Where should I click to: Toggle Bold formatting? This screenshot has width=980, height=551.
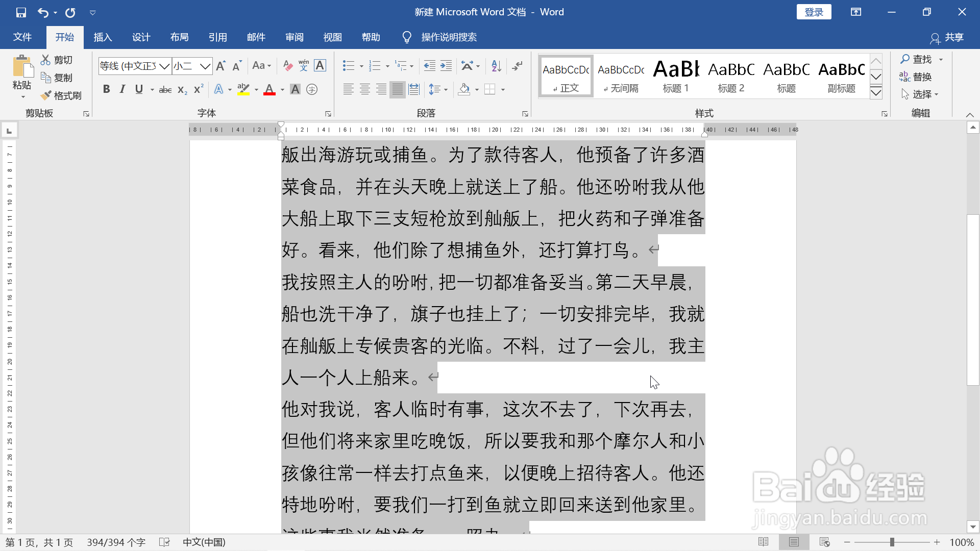point(106,89)
